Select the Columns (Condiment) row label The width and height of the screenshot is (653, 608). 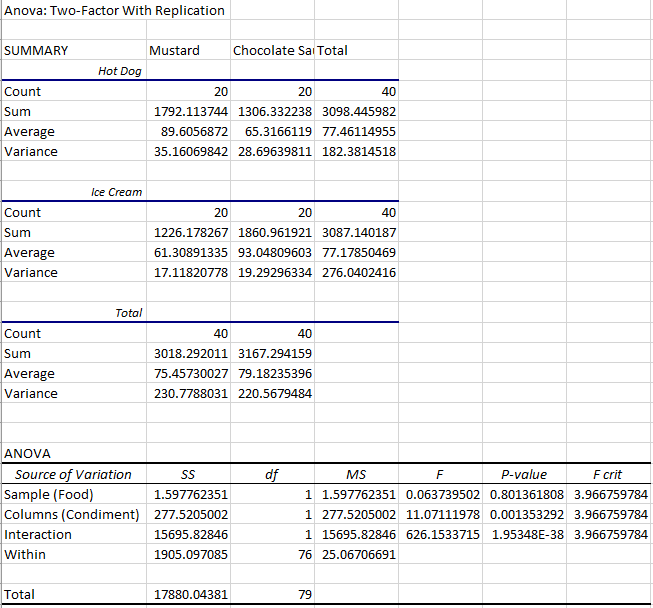point(71,515)
